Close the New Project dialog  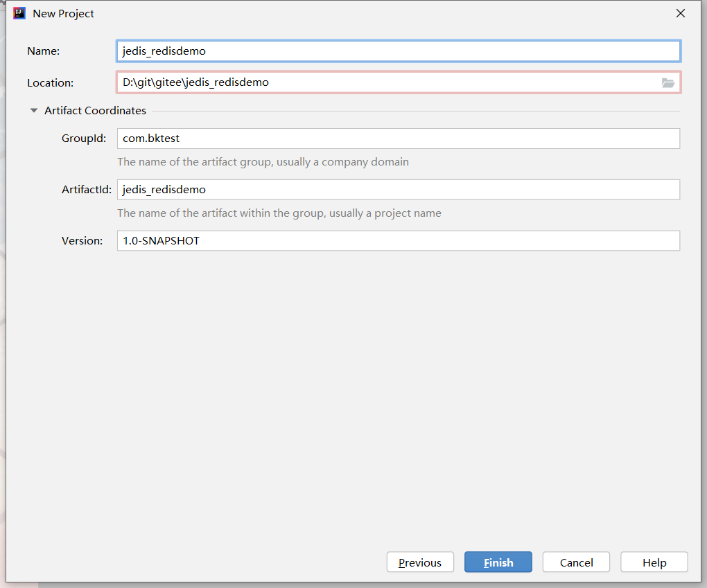681,13
